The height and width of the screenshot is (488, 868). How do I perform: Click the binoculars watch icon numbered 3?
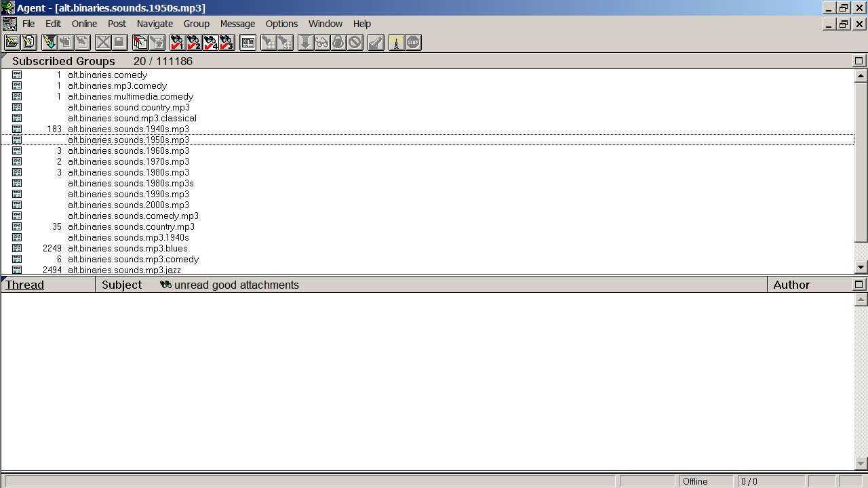point(226,43)
